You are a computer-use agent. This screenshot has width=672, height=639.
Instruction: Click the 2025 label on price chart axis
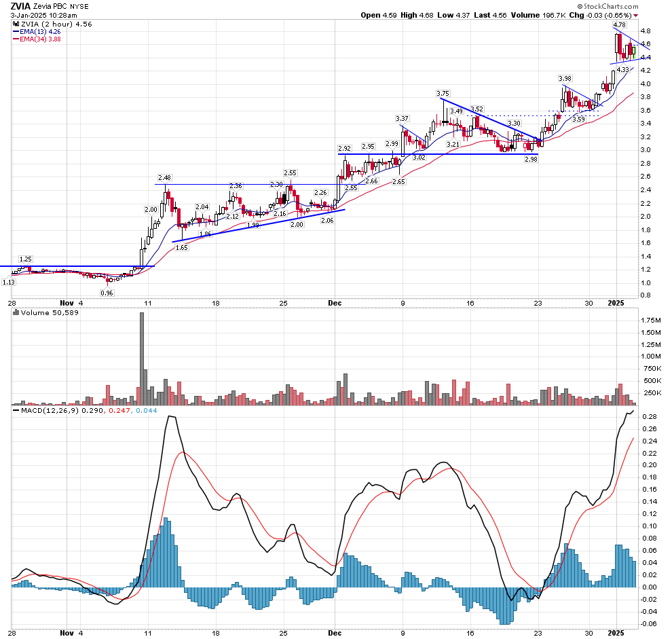614,303
